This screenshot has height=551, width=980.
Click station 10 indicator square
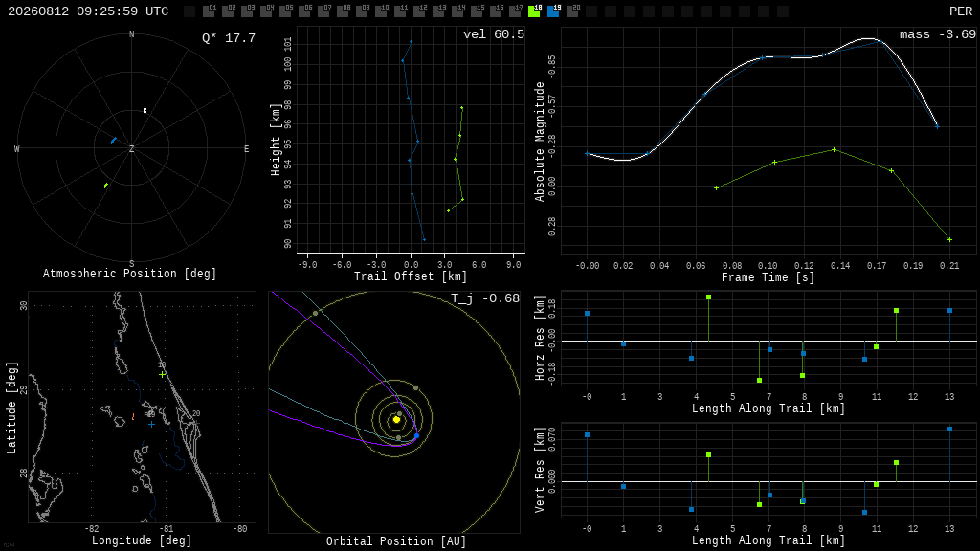[x=381, y=11]
